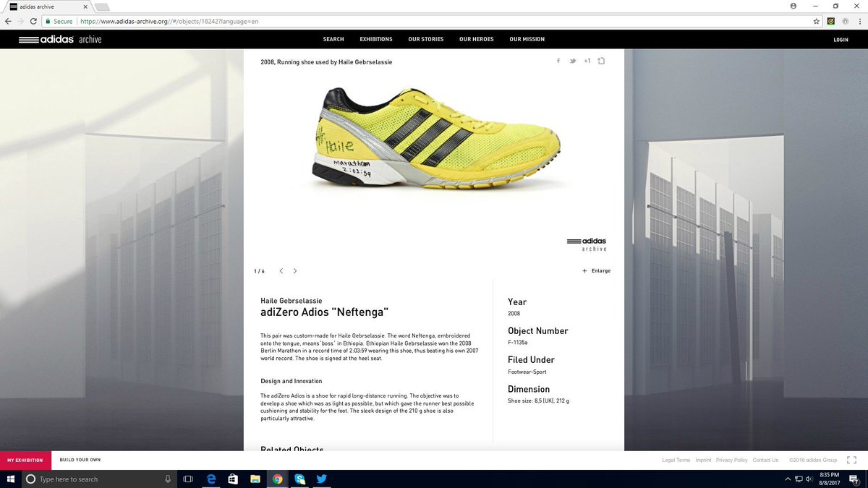This screenshot has width=868, height=488.
Task: Open the Imprint footer link
Action: [x=703, y=460]
